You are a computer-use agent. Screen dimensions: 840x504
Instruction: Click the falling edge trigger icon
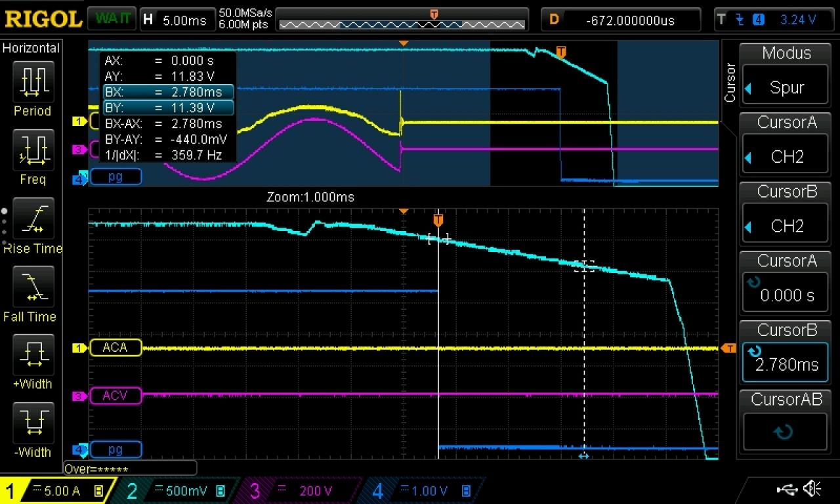point(740,20)
